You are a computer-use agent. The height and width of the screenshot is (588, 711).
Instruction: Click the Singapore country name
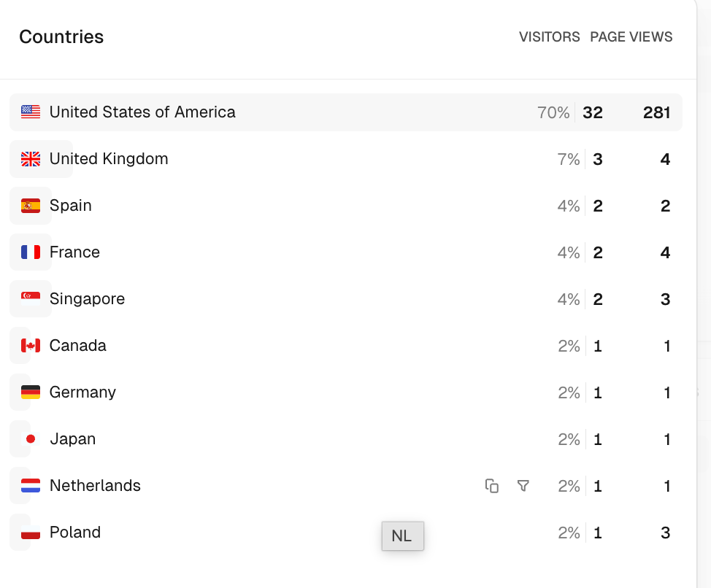87,299
